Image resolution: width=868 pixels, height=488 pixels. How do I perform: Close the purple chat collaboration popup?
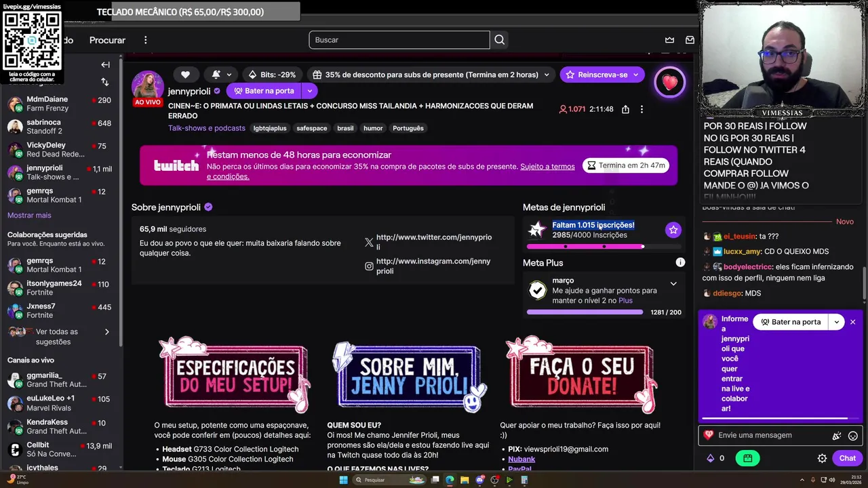(853, 322)
